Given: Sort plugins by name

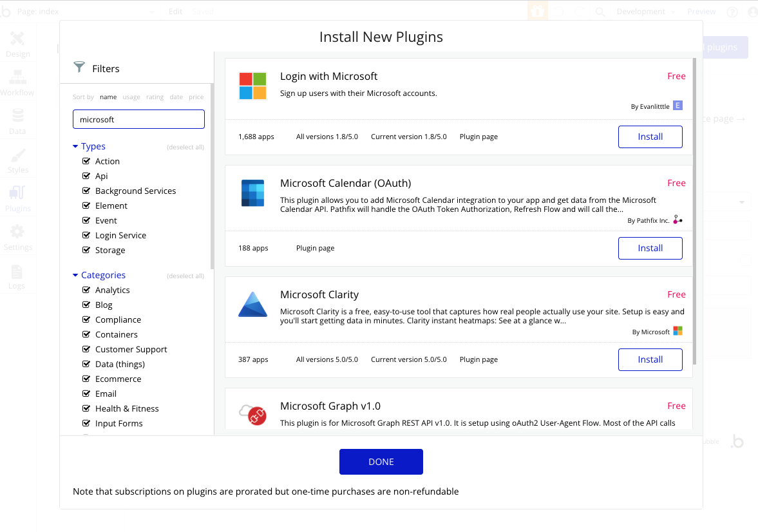Looking at the screenshot, I should pos(108,97).
